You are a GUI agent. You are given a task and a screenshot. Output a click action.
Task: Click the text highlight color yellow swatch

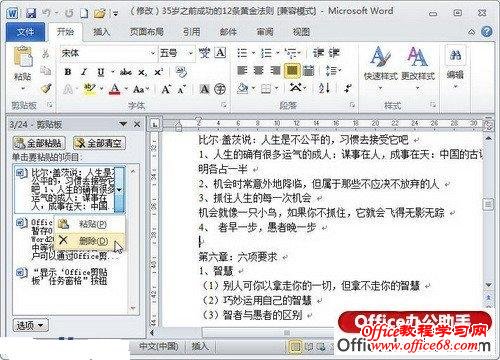[89, 89]
